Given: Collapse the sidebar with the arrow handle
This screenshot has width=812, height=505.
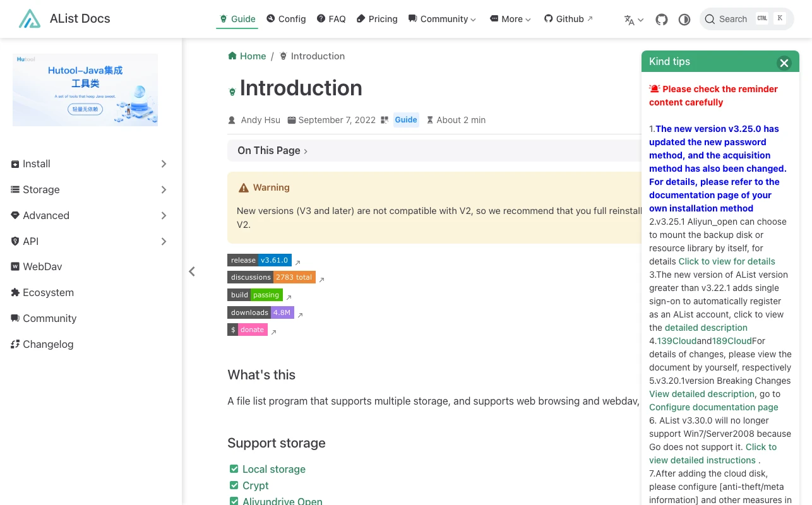Looking at the screenshot, I should pos(192,271).
